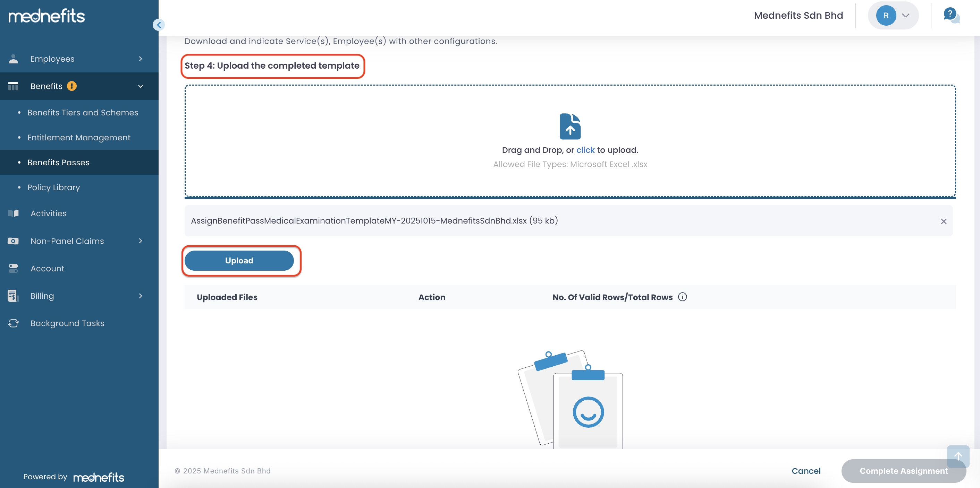
Task: Expand the Non-Panel Claims submenu
Action: point(141,241)
